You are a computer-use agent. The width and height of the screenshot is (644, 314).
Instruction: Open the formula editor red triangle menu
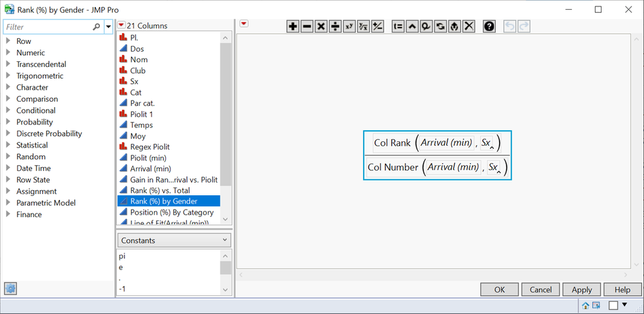coord(244,23)
